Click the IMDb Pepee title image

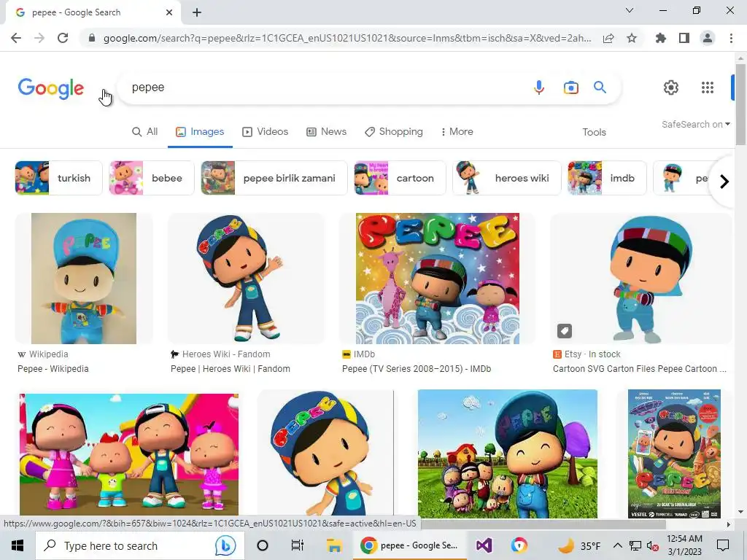[x=438, y=279]
